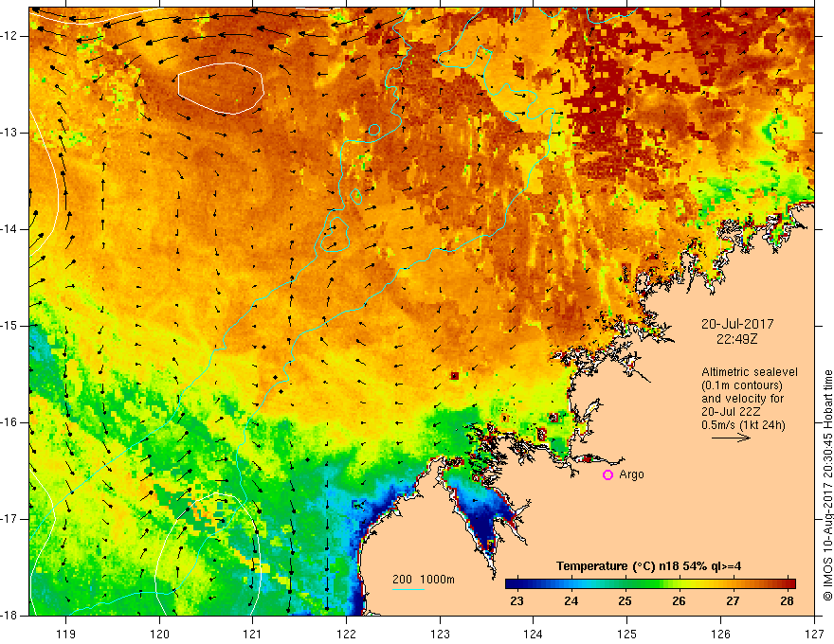Click the 25 colorbar tick label
Viewport: 834px width, 644px height.
tap(625, 601)
